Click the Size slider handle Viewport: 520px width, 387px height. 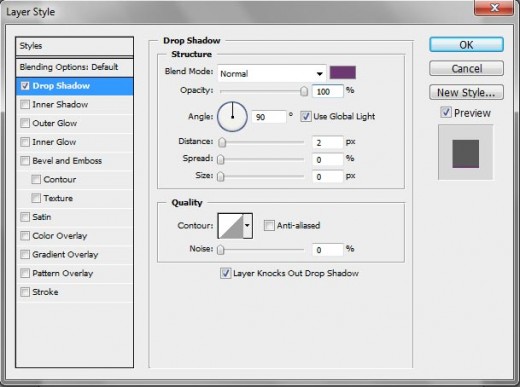[x=221, y=176]
